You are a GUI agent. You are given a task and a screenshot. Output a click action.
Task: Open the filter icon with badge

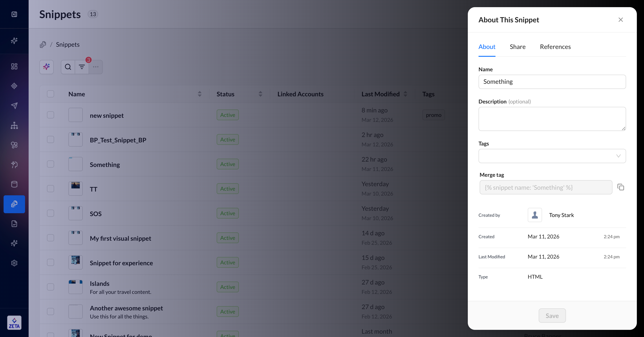(82, 67)
